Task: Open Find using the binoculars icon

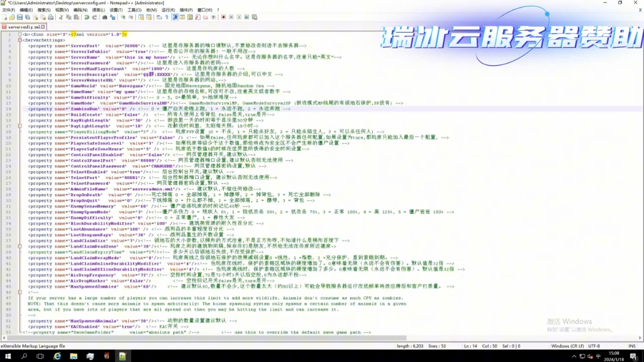Action: pyautogui.click(x=105, y=17)
